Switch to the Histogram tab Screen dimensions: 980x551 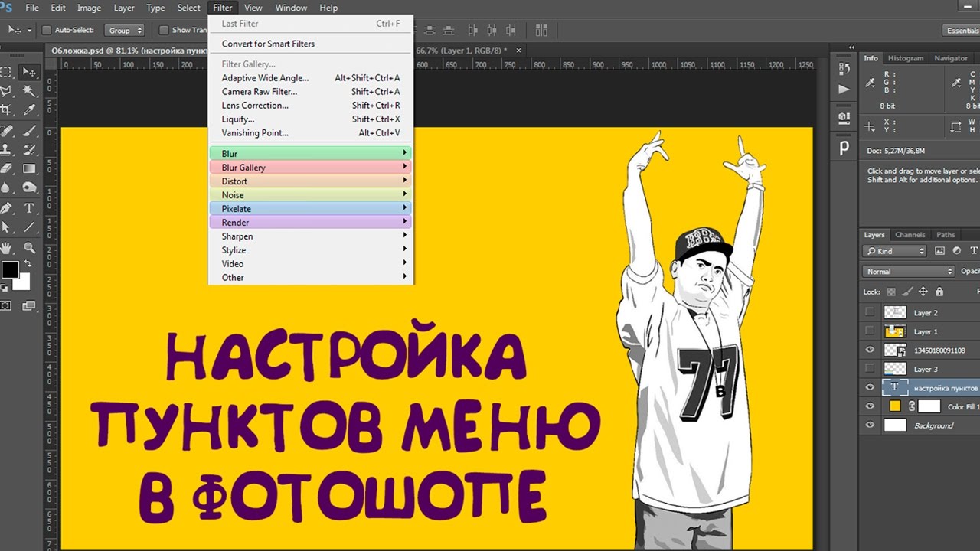(x=906, y=58)
